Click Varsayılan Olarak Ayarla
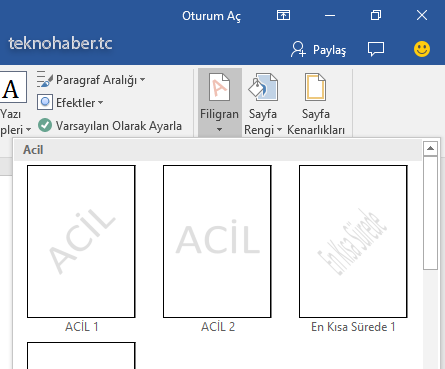This screenshot has height=369, width=445. click(x=110, y=126)
